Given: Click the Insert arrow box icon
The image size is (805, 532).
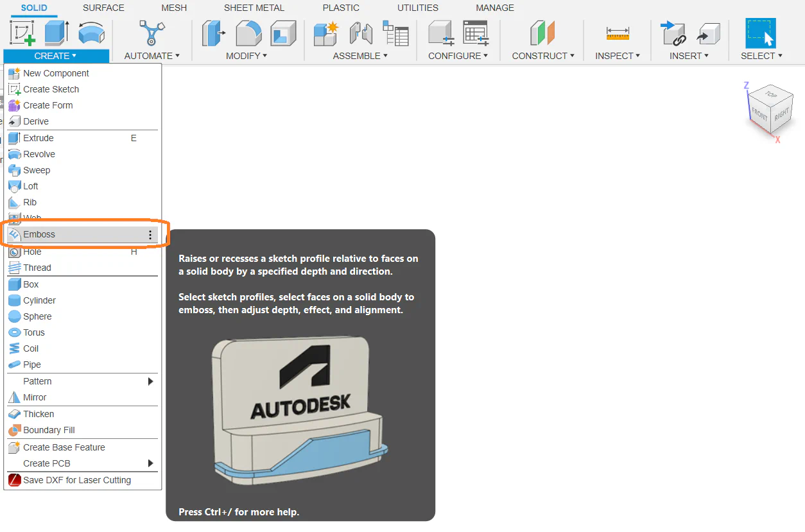Looking at the screenshot, I should 707,33.
